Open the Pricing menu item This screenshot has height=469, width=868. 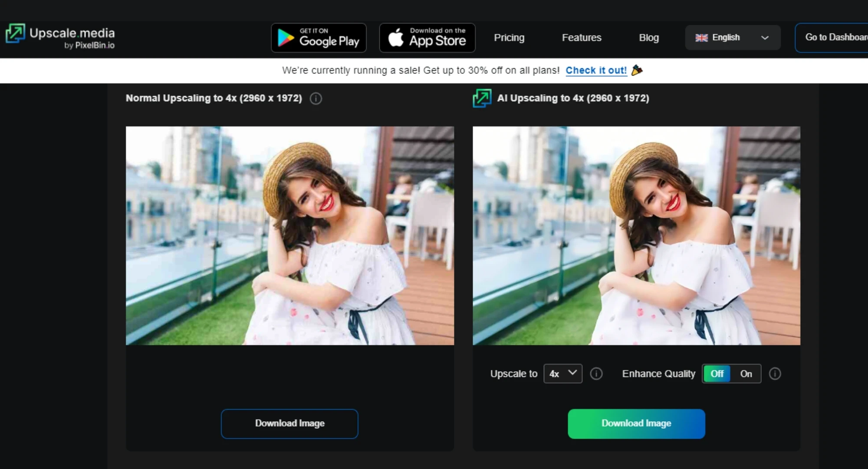pyautogui.click(x=509, y=38)
